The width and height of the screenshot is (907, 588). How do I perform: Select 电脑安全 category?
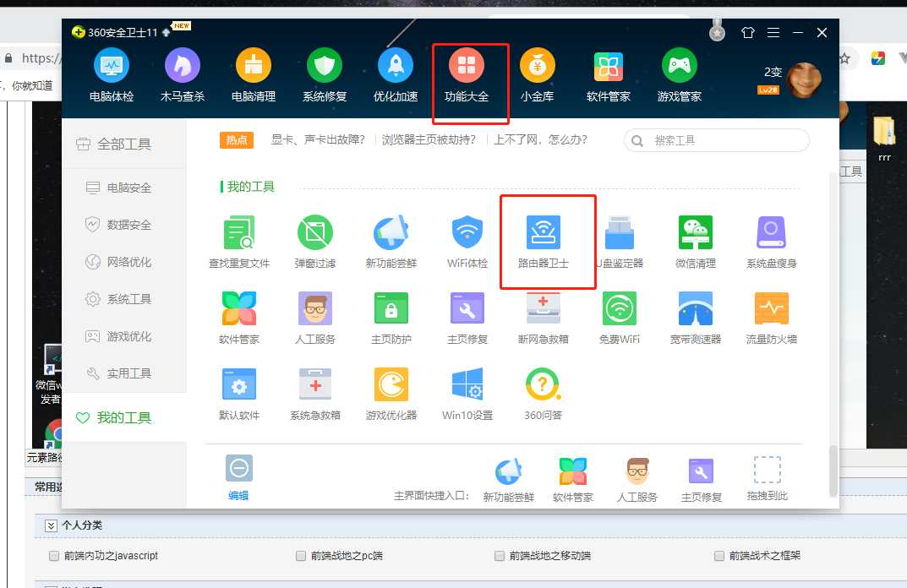(x=124, y=188)
